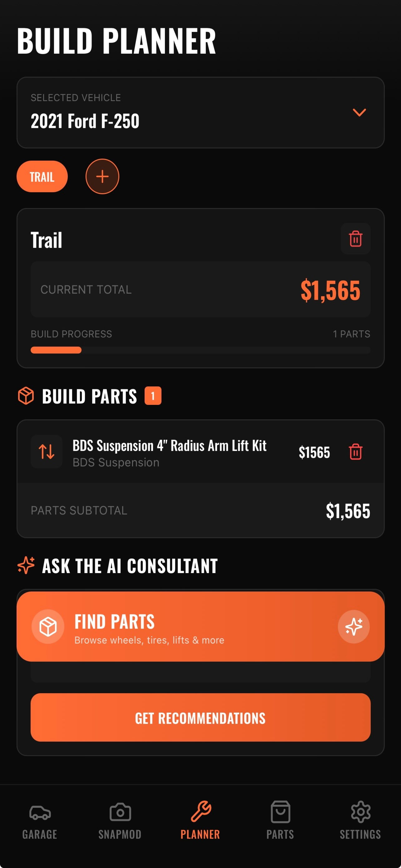Tap the Build Progress bar
This screenshot has height=868, width=401.
(201, 350)
